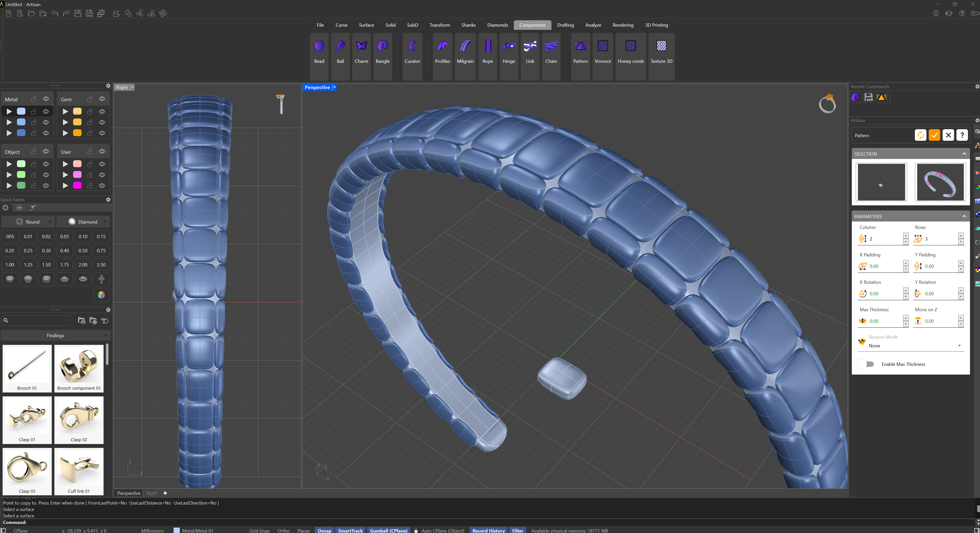Choose the 0.25 carat gem size

coord(28,251)
